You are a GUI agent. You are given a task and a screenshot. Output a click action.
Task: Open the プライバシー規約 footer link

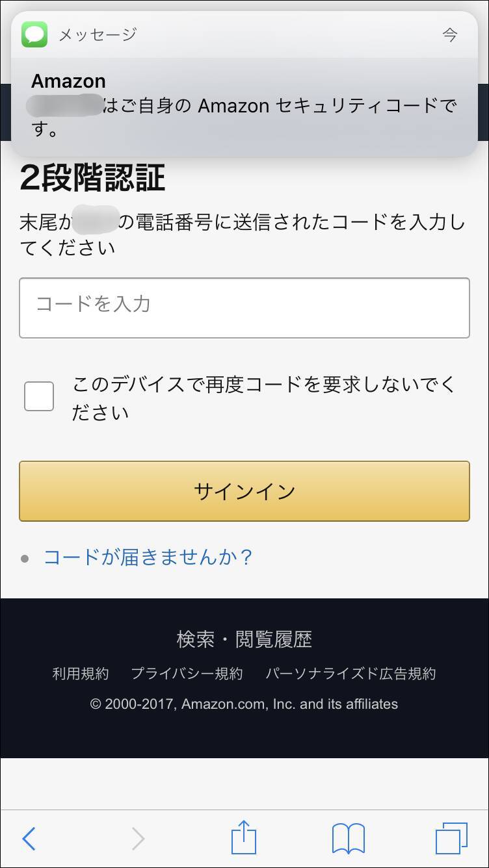(189, 674)
